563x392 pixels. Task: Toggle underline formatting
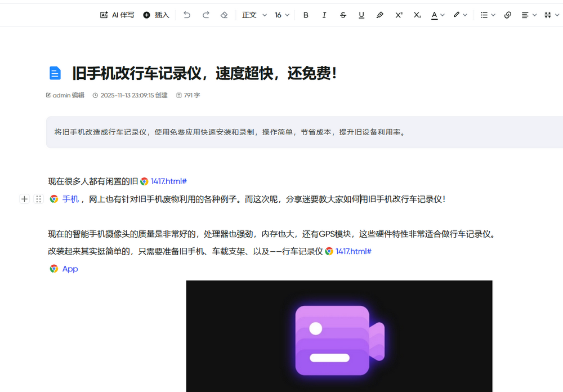[361, 15]
